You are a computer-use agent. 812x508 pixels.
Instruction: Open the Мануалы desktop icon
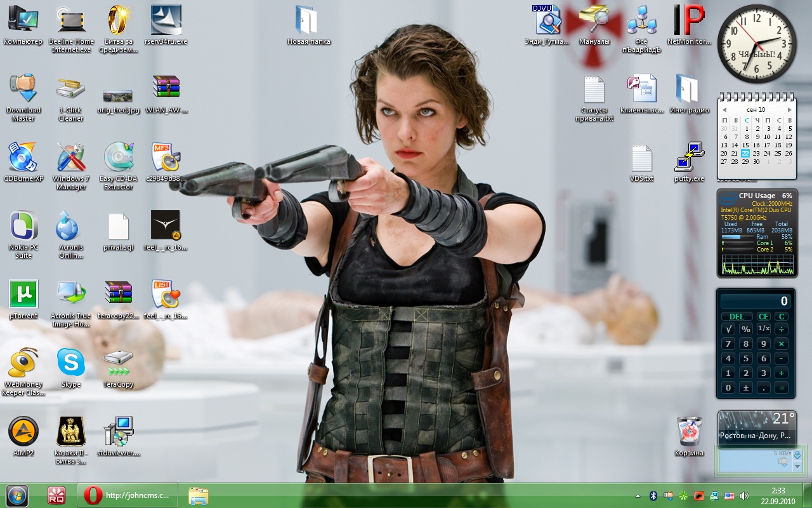point(594,25)
